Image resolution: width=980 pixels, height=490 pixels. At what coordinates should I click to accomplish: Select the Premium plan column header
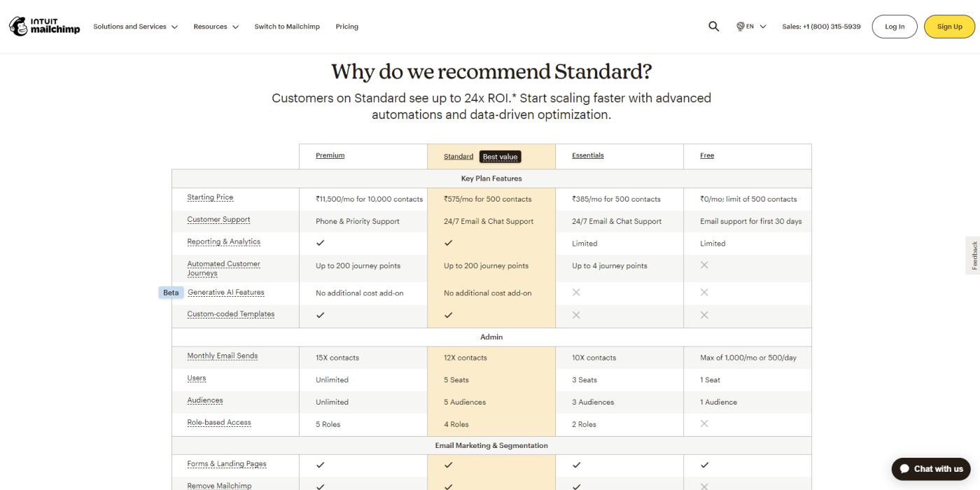(x=330, y=155)
